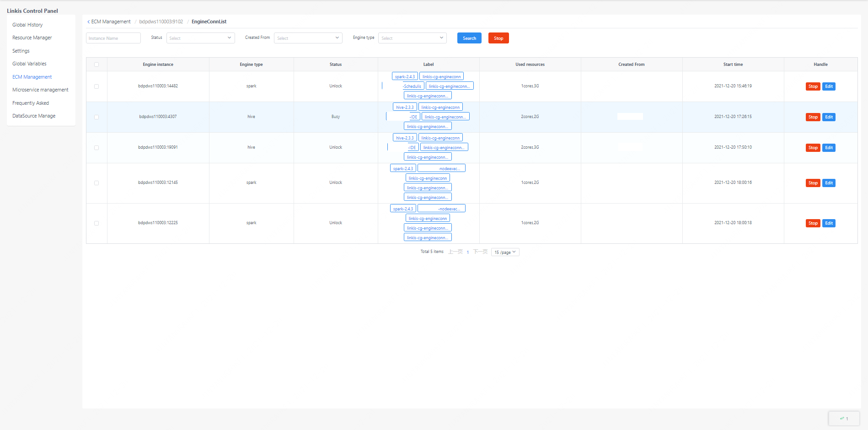Viewport: 868px width, 430px height.
Task: Toggle the select-all checkbox in the table header
Action: (96, 64)
